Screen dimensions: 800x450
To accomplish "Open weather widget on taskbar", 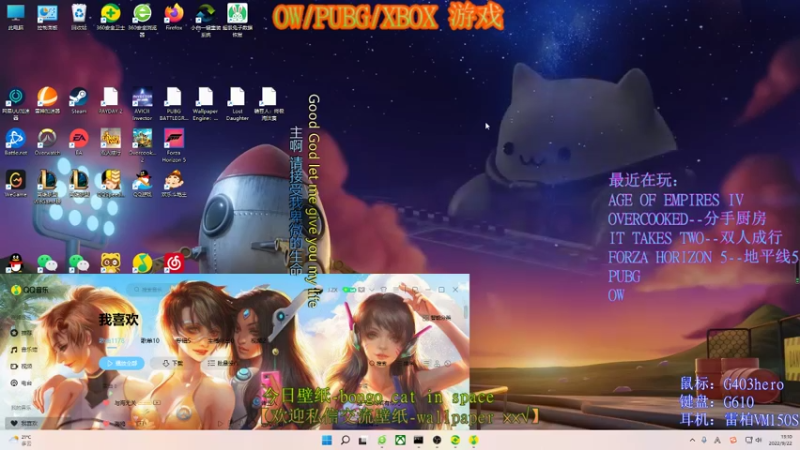I will point(20,440).
